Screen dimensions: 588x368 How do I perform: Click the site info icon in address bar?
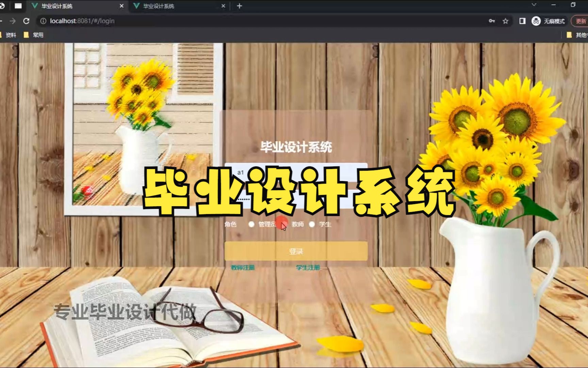[43, 21]
